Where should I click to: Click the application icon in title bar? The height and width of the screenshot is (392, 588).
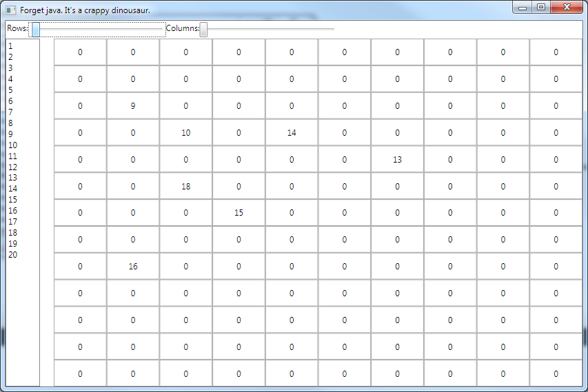(x=11, y=10)
